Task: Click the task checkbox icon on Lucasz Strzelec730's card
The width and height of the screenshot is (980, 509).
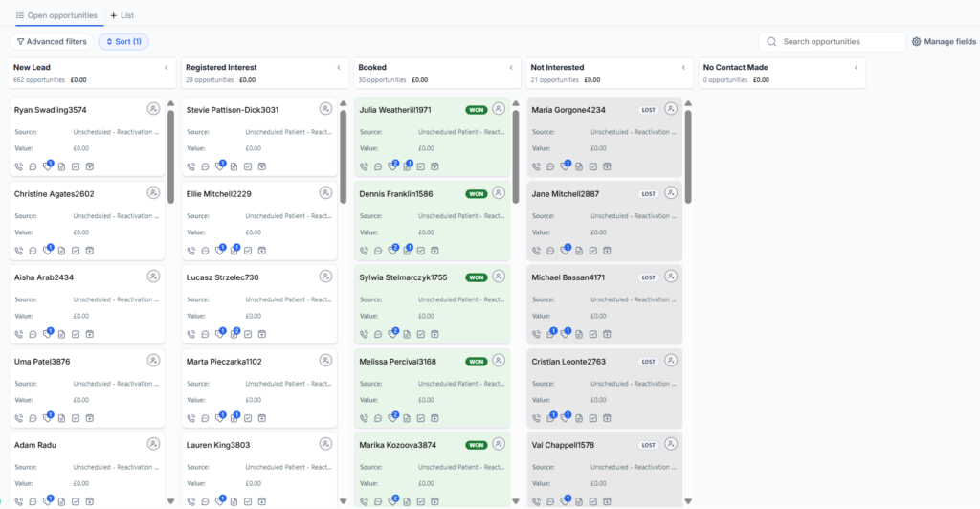Action: (x=248, y=334)
